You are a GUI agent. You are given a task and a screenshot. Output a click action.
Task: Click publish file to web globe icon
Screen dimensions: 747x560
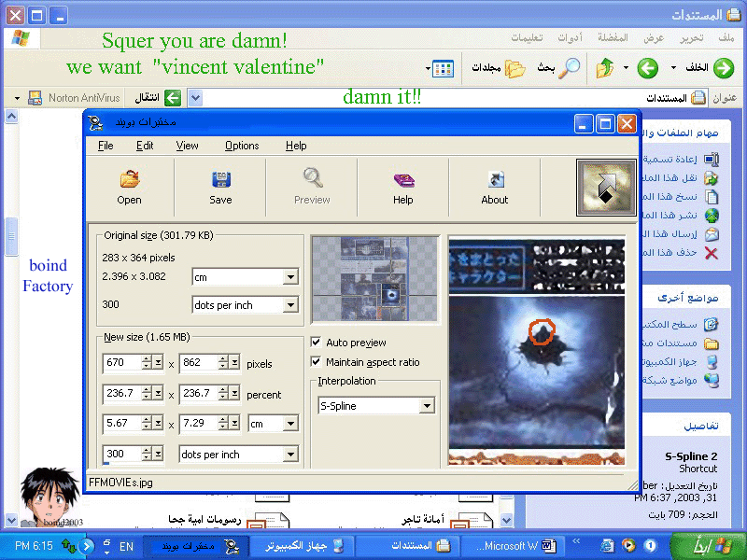(711, 216)
